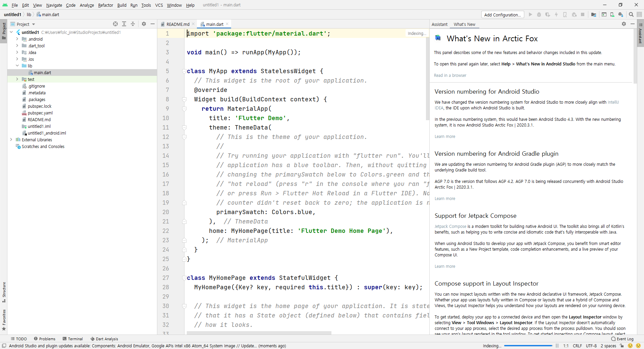Open Project Structure from the toolbar
644x349 pixels.
pos(594,15)
